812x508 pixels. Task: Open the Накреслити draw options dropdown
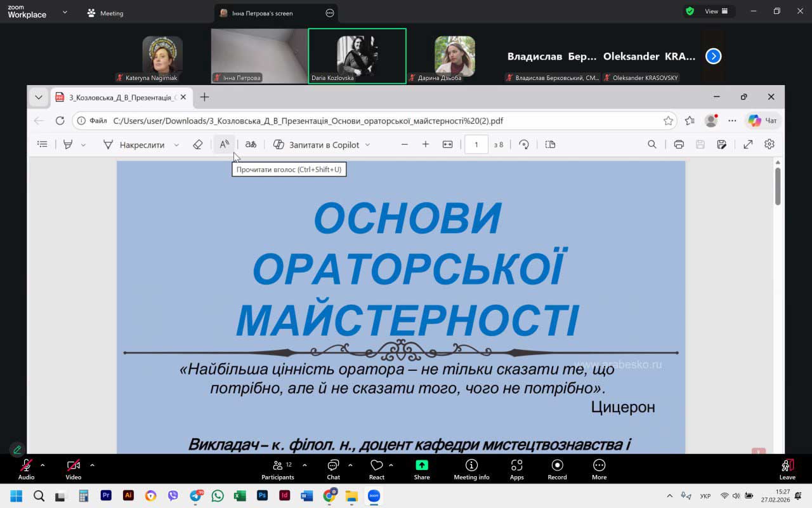(176, 145)
